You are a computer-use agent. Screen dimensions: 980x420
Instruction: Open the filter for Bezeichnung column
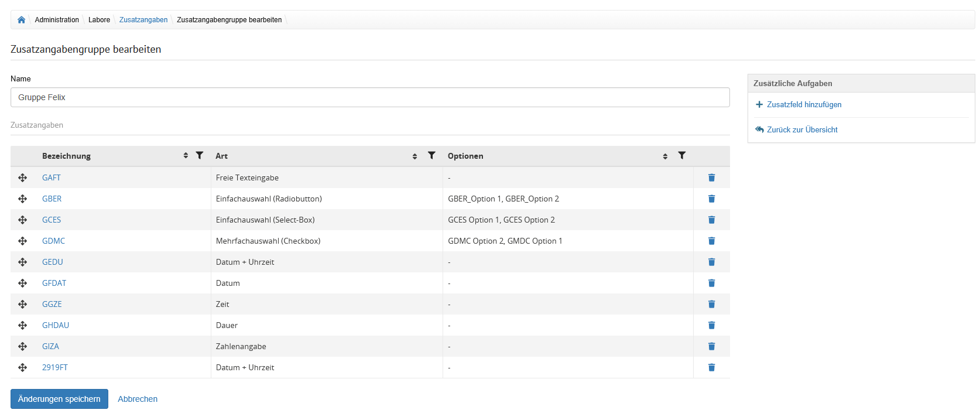200,155
